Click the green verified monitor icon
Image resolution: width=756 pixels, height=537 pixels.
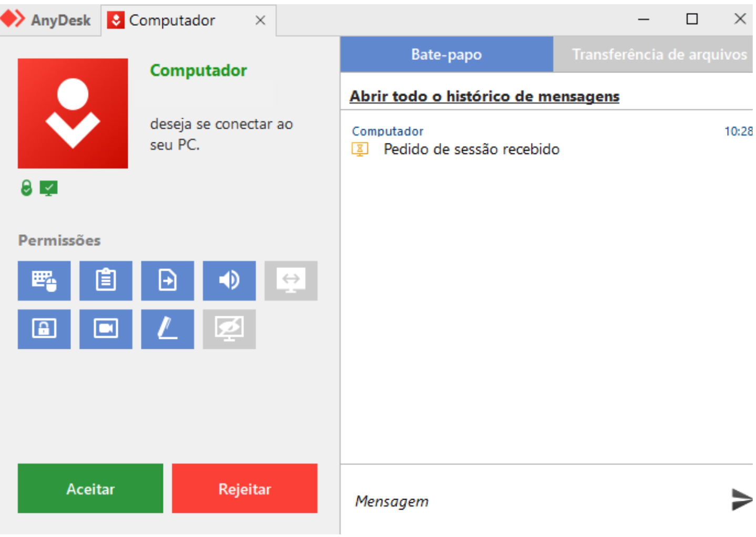tap(48, 188)
